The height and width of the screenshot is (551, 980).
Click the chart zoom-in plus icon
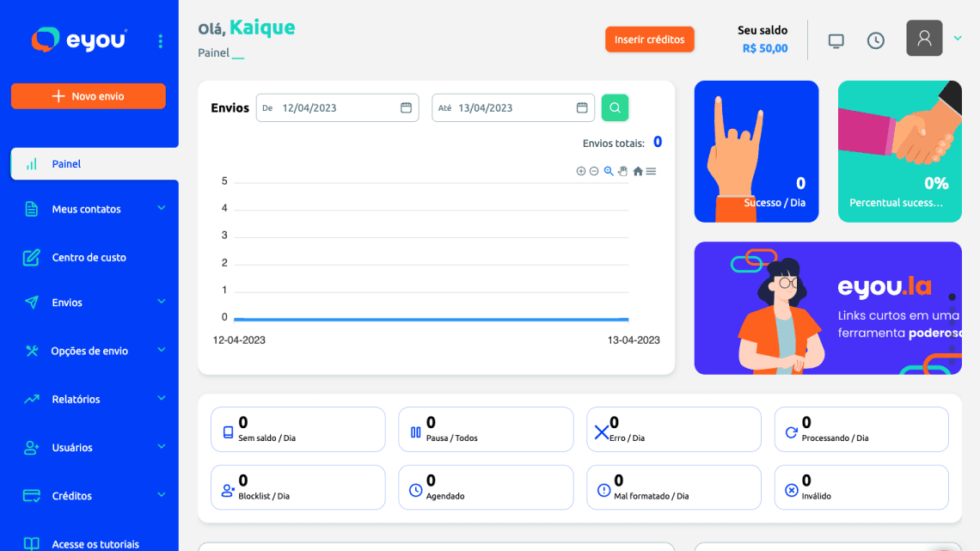click(x=581, y=171)
